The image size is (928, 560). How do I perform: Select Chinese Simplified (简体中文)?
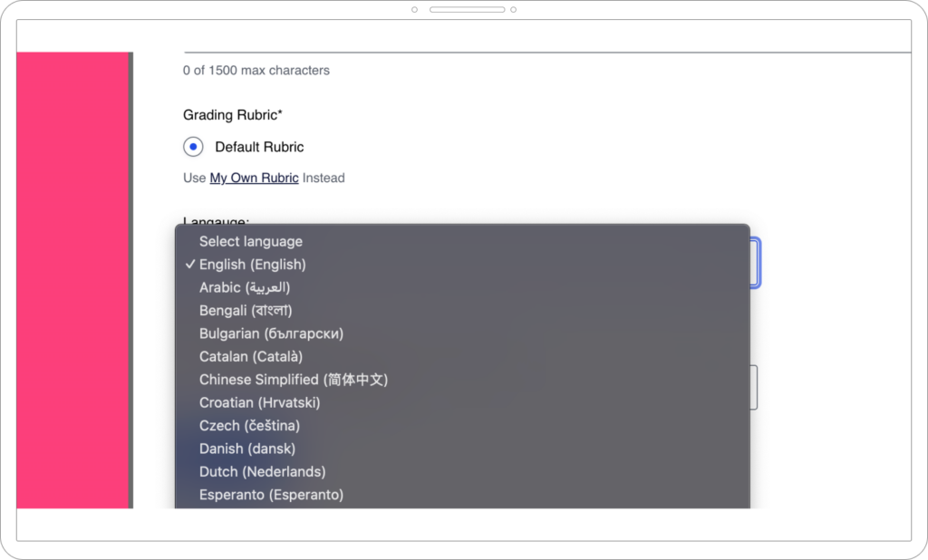tap(294, 380)
